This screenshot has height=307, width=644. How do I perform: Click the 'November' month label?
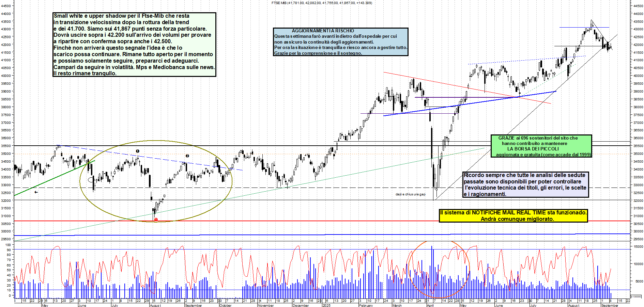point(266,305)
